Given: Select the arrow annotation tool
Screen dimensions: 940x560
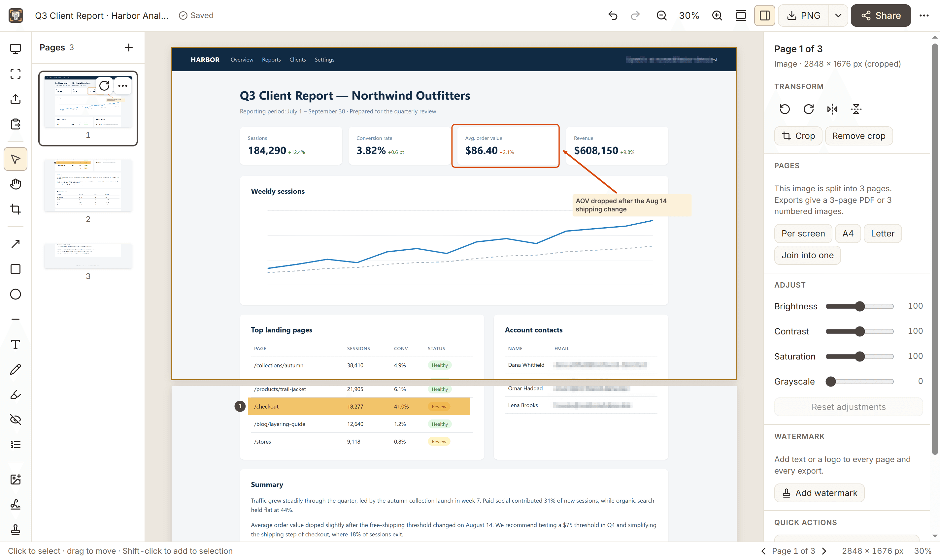Looking at the screenshot, I should (x=16, y=244).
